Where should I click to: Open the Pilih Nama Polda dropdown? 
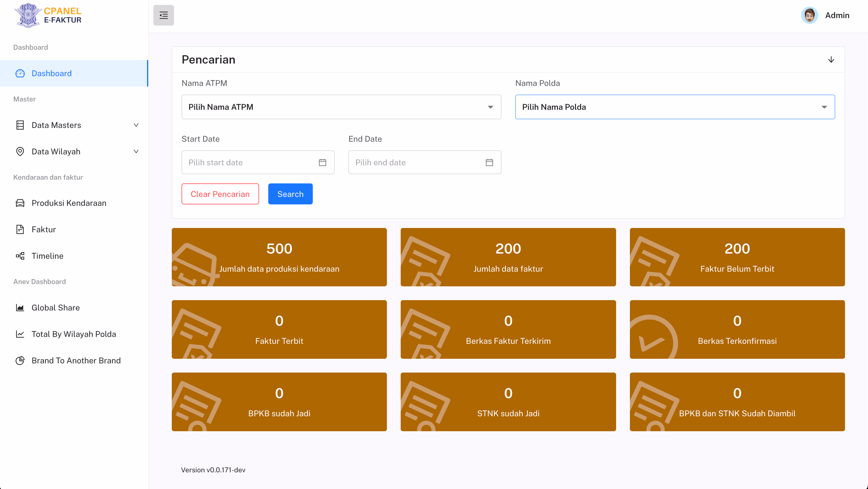pyautogui.click(x=675, y=107)
